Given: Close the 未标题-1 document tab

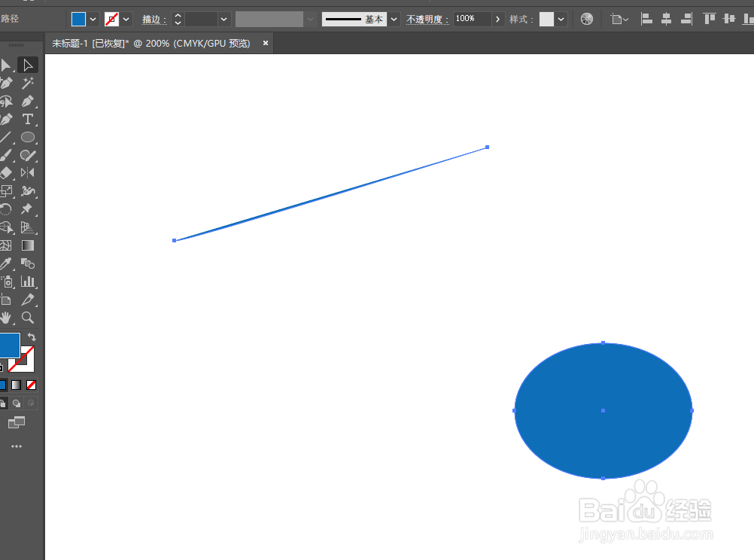Looking at the screenshot, I should click(x=266, y=43).
